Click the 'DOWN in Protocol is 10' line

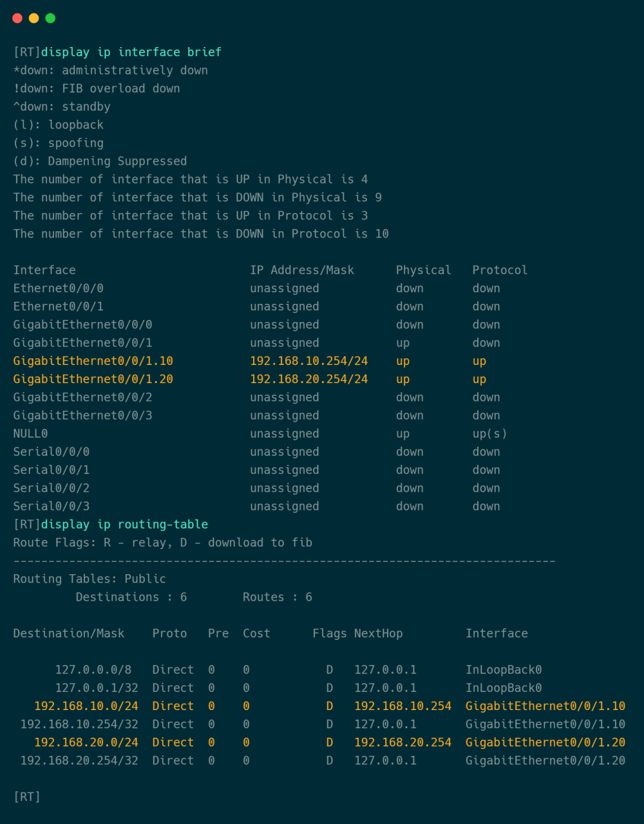coord(201,234)
